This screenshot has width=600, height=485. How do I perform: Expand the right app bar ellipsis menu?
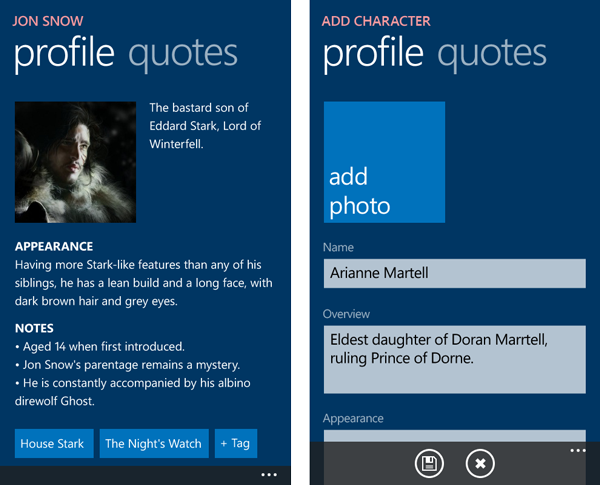click(578, 451)
